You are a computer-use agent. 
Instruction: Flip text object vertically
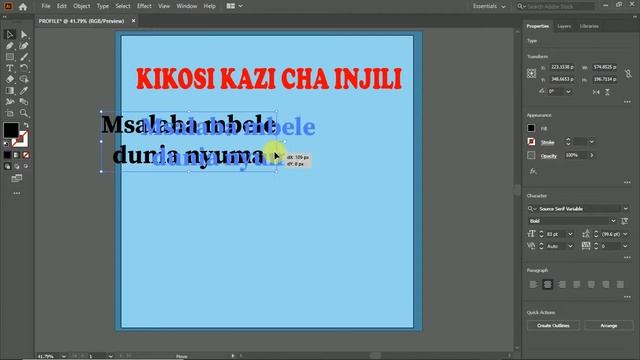[607, 92]
